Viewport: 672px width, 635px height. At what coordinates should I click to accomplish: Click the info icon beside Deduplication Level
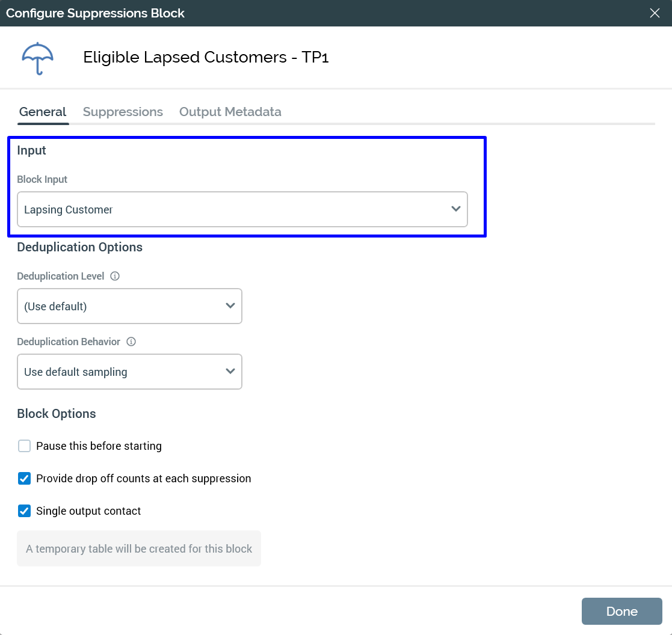(115, 277)
